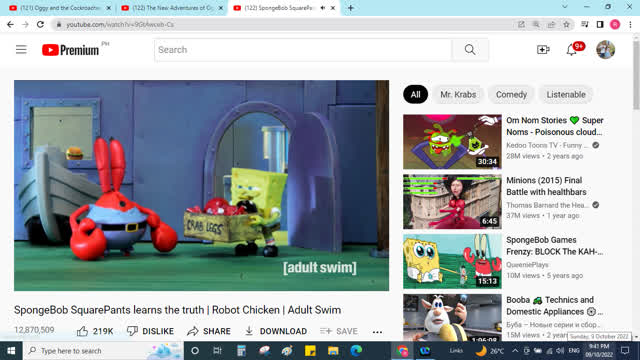Toggle the DISLIKE thumbs down button
The width and height of the screenshot is (640, 360).
[150, 331]
